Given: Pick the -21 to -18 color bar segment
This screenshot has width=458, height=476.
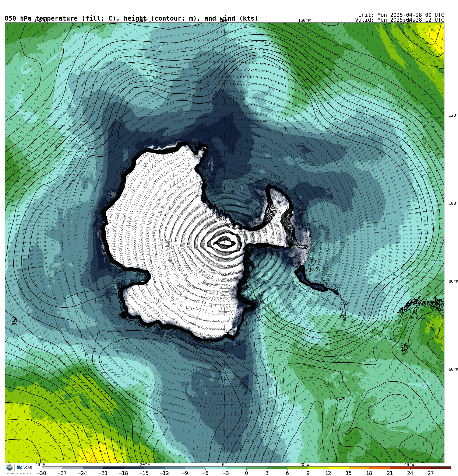Looking at the screenshot, I should [x=113, y=468].
